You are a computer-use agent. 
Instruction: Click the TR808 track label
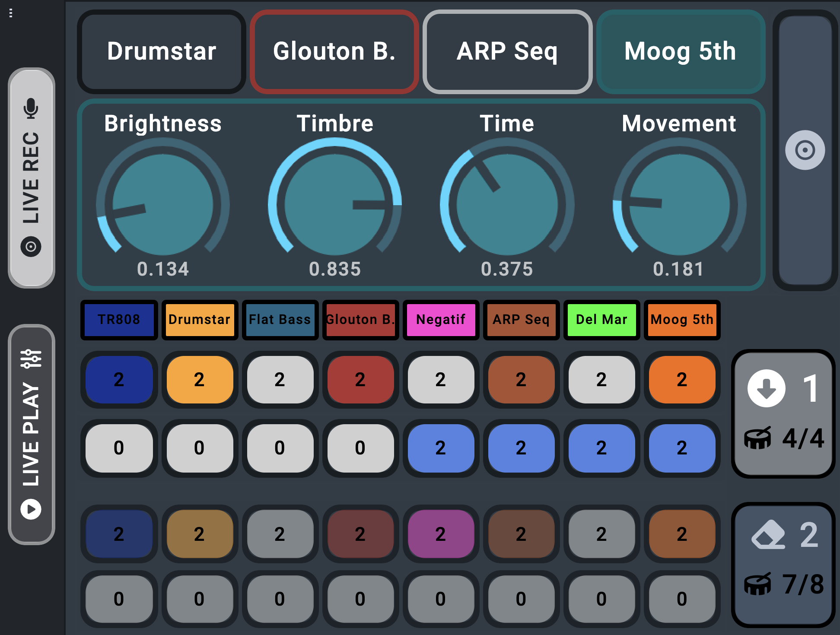119,320
